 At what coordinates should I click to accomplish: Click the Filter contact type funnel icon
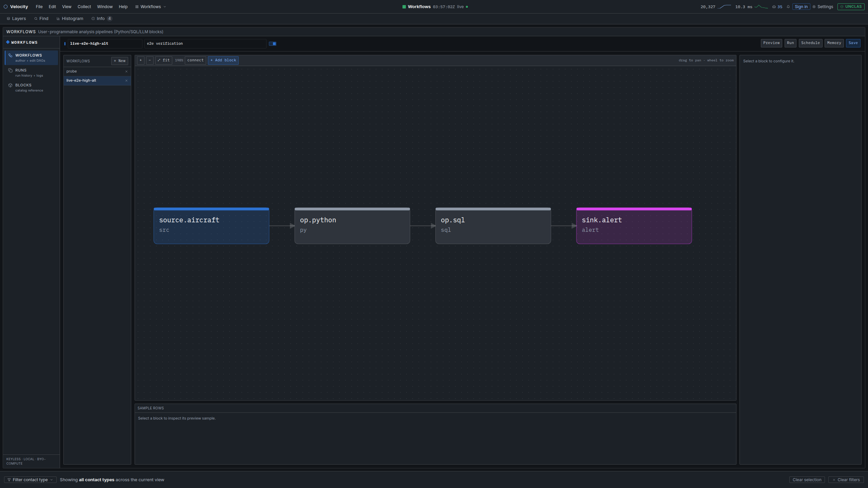9,480
